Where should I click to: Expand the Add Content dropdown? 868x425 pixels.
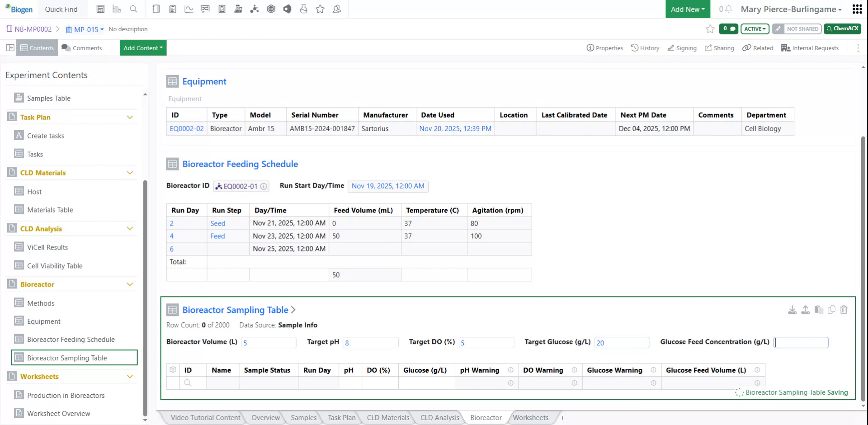(x=143, y=47)
